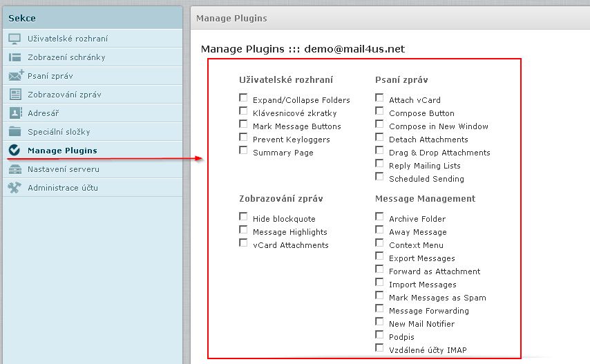Image resolution: width=590 pixels, height=364 pixels.
Task: Enable the Expand/Collapse Folders plugin checkbox
Action: [x=243, y=98]
